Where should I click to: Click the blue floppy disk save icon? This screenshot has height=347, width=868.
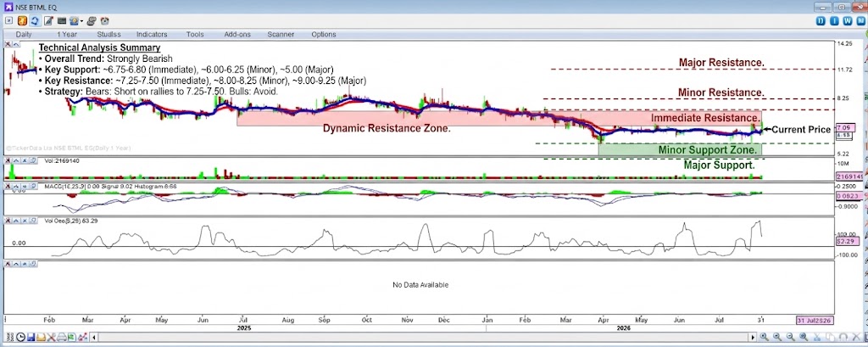pos(31,337)
